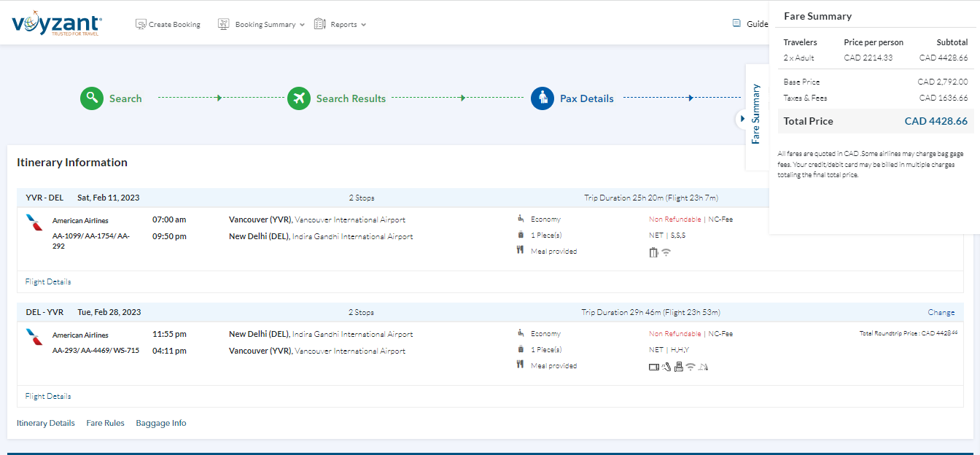This screenshot has height=455, width=980.
Task: Show Flight Details for YVR-DEL flight
Action: point(48,281)
